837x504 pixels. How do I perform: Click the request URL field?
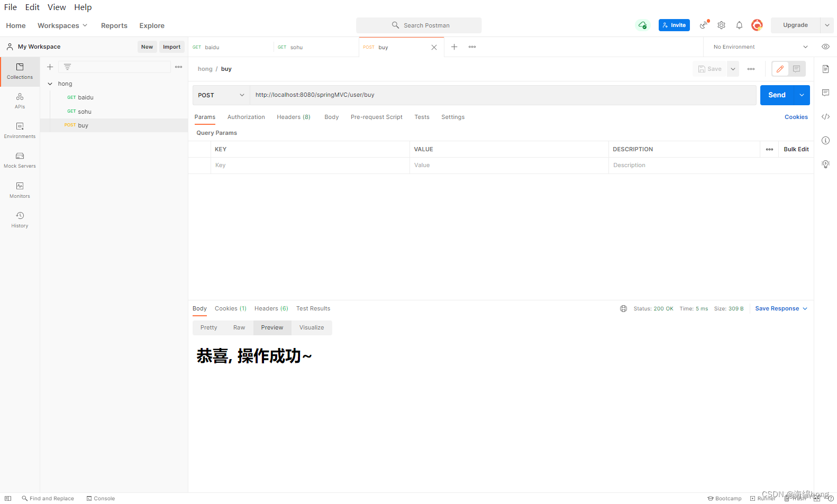coord(503,95)
